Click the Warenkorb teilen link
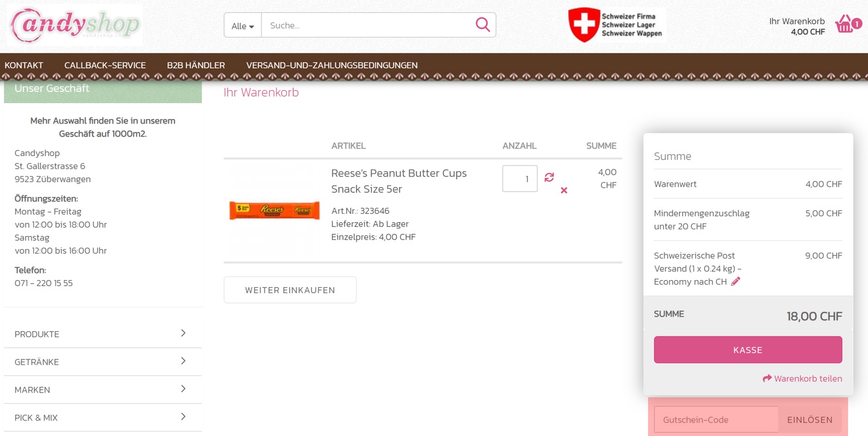Viewport: 868px width, 436px height. [802, 379]
